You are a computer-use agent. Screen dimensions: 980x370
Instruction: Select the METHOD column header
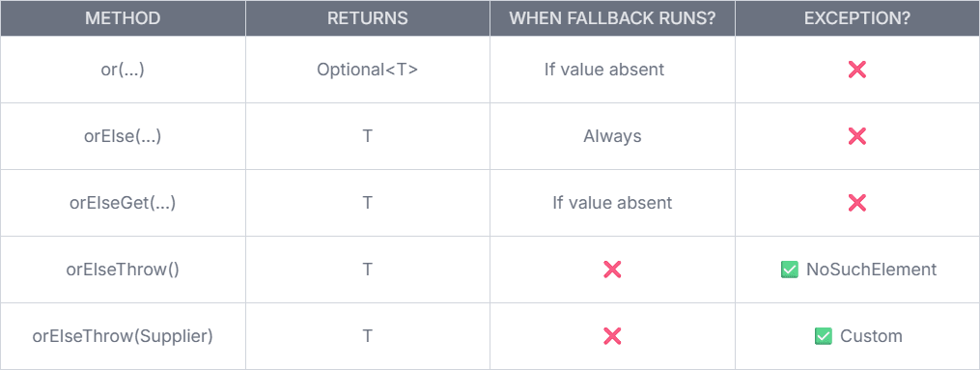tap(124, 18)
